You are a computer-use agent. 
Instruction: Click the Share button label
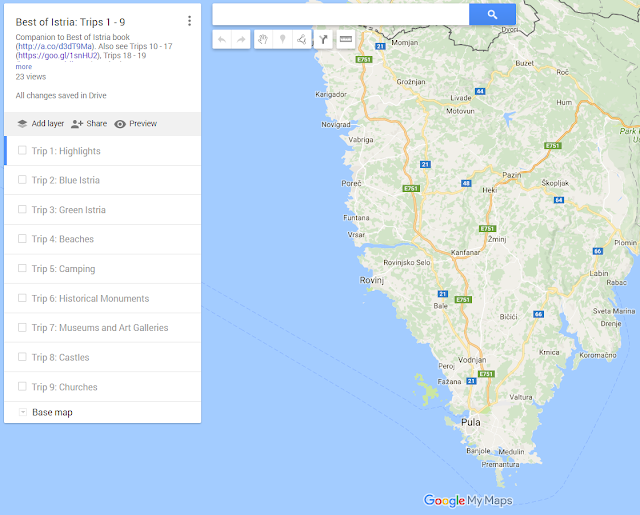(97, 124)
